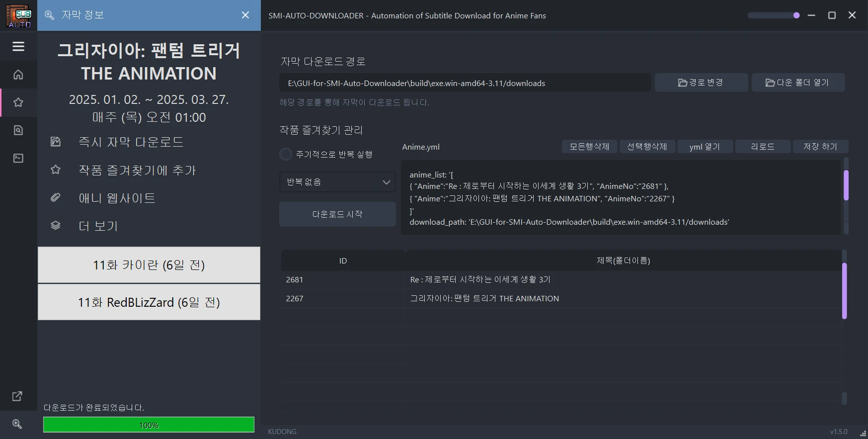
Task: Click the yml editor scrollbar handle
Action: pyautogui.click(x=846, y=185)
